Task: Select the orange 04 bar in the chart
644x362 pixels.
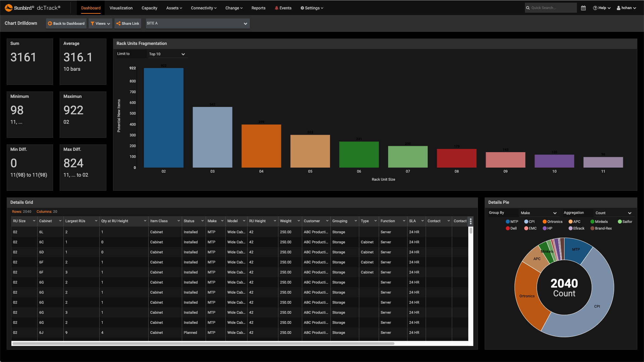Action: point(261,145)
